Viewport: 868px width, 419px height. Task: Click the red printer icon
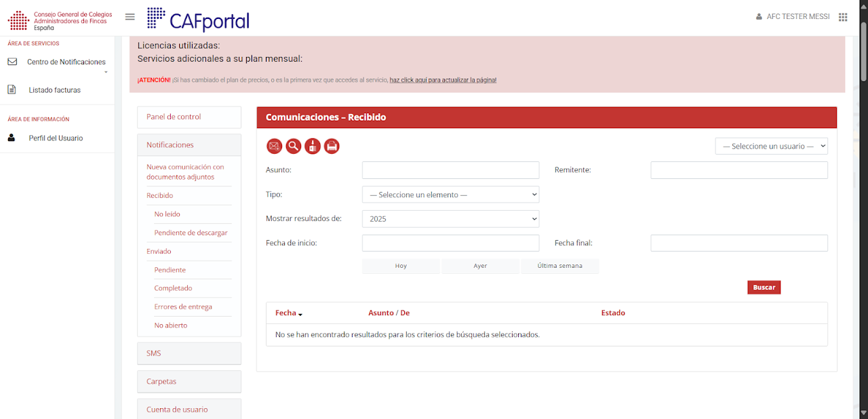[x=332, y=146]
